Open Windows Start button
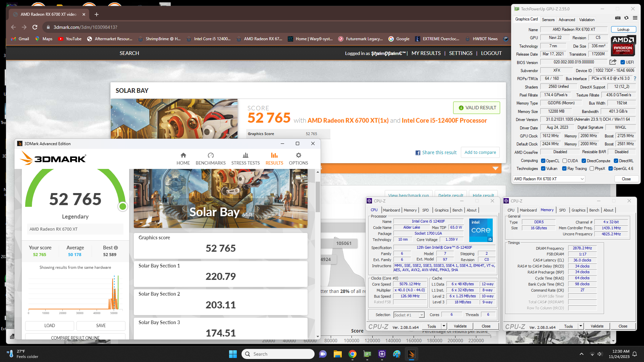 point(233,354)
